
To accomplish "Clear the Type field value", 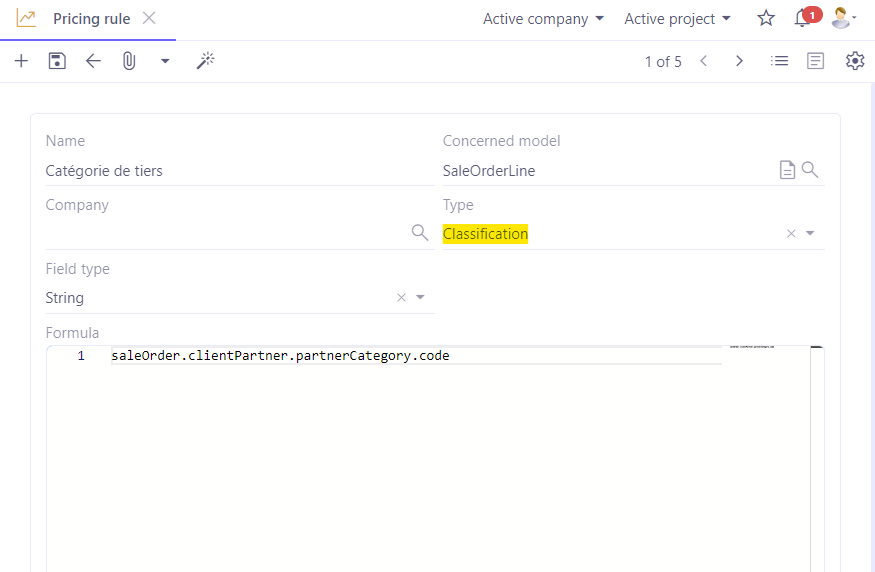I will [x=791, y=234].
